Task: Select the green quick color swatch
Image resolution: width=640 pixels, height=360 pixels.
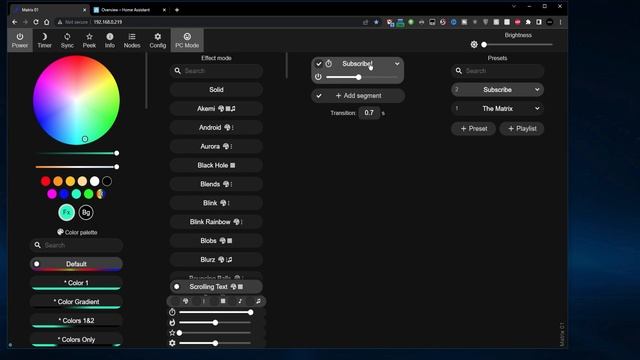Action: (89, 194)
